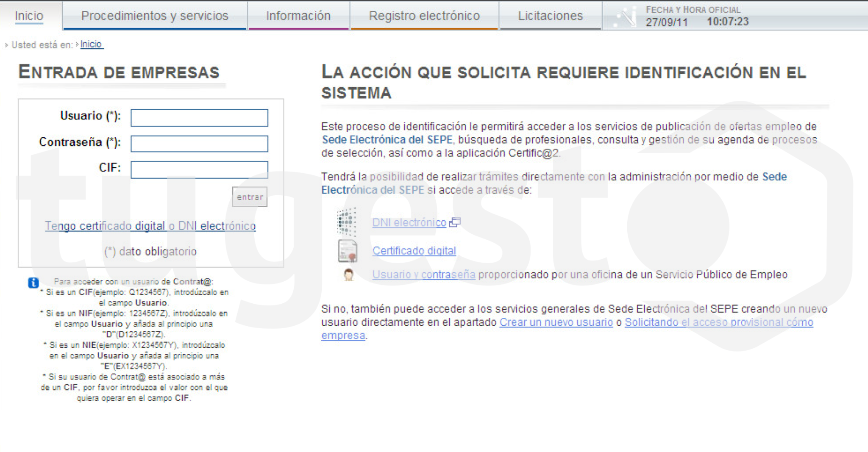
Task: Open 'Tengo certificado digital o DNI electrónico' link
Action: pos(150,226)
